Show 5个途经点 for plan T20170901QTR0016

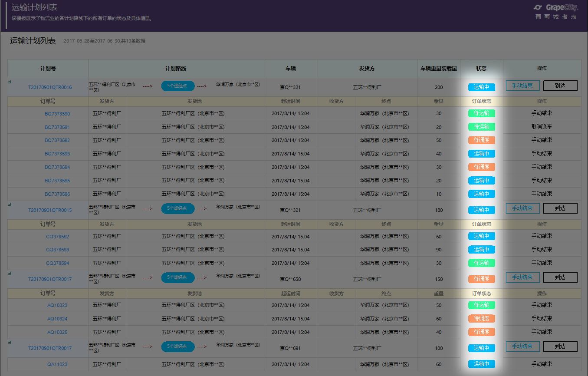coord(178,86)
